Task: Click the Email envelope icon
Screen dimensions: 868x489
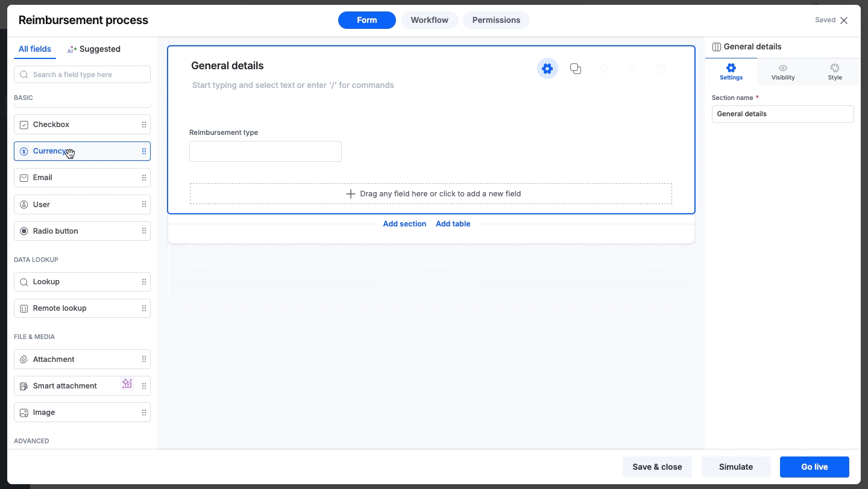Action: pyautogui.click(x=24, y=178)
